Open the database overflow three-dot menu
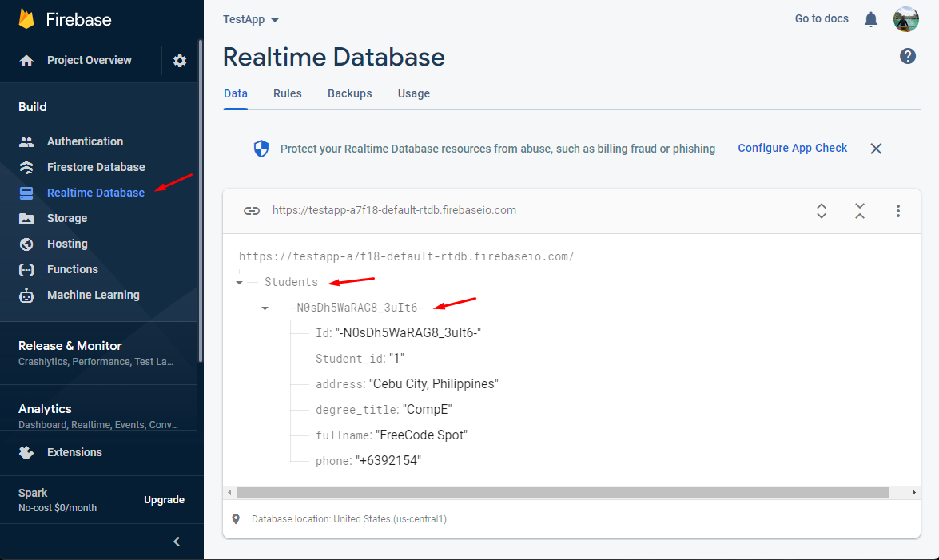 pos(898,210)
